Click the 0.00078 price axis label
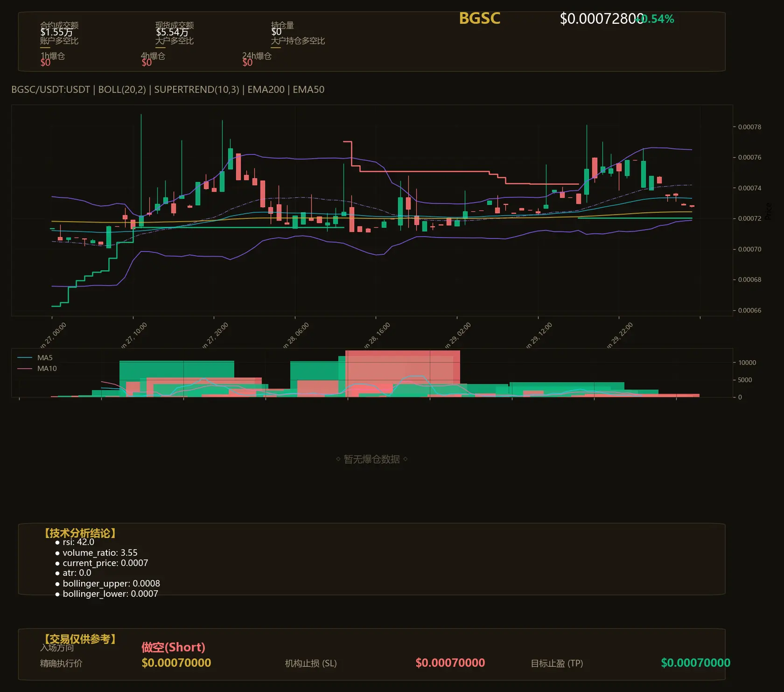The height and width of the screenshot is (692, 784). pyautogui.click(x=749, y=127)
